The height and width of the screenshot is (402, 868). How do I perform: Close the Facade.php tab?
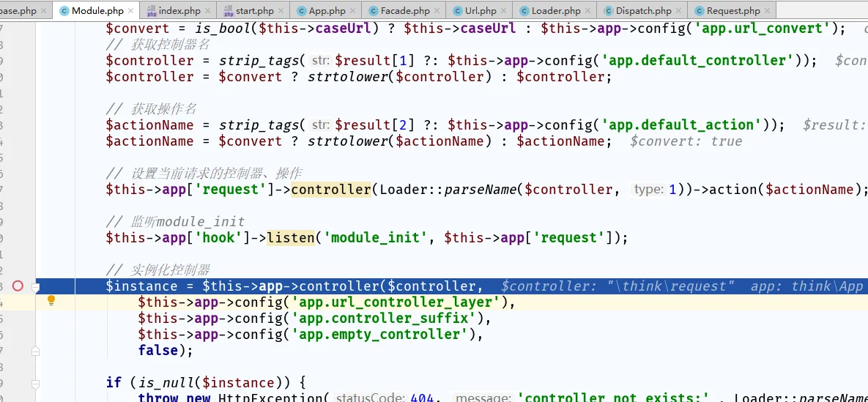tap(438, 11)
